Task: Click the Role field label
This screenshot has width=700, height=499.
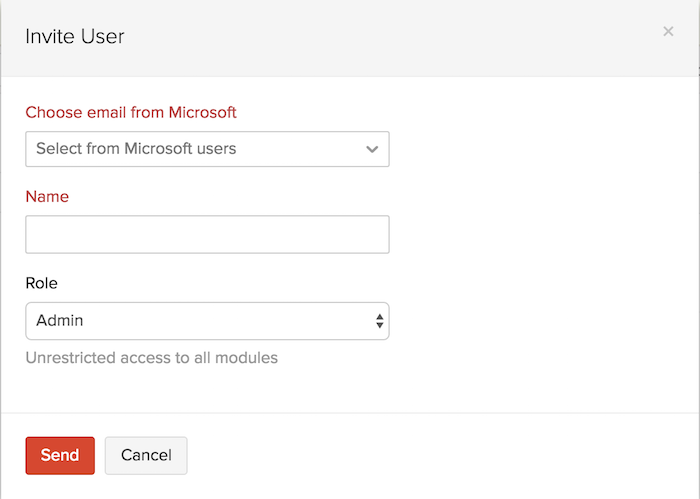Action: (42, 283)
